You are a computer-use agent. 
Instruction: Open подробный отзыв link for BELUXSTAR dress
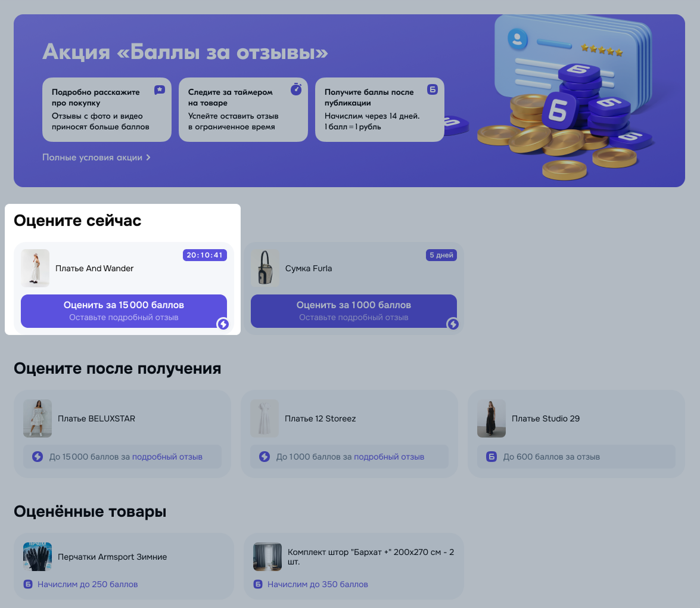(167, 457)
